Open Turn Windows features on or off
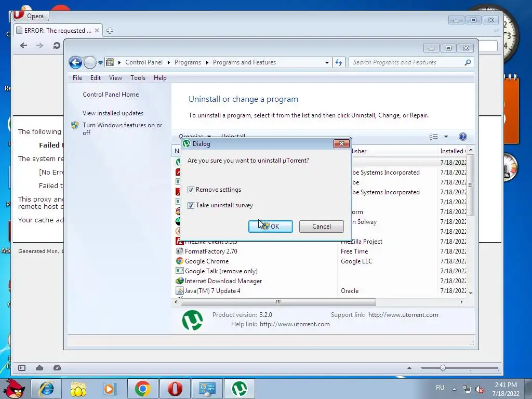Screen dimensions: 532x399 122,129
